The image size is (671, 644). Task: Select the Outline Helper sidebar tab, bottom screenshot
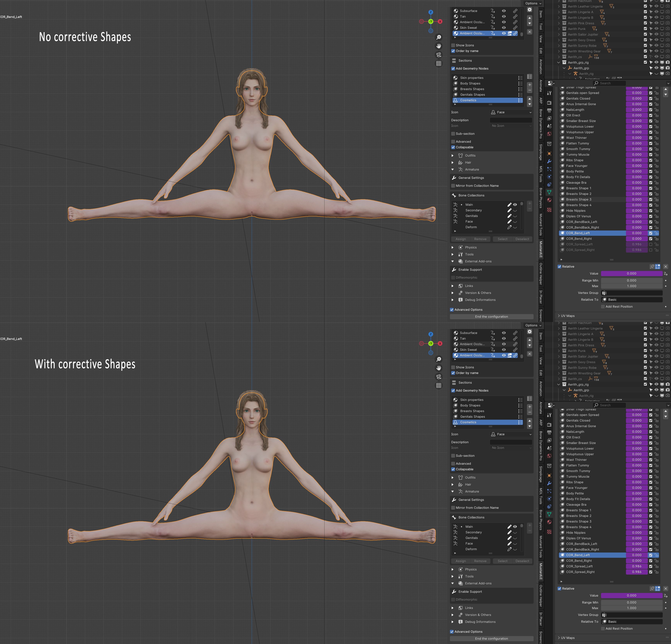541,596
